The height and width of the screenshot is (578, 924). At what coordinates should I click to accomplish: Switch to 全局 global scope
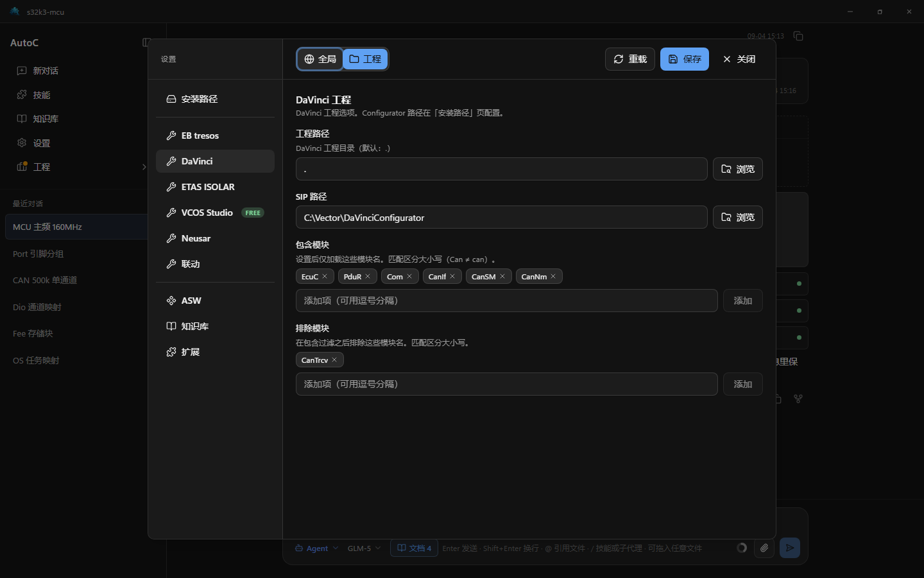click(x=320, y=59)
